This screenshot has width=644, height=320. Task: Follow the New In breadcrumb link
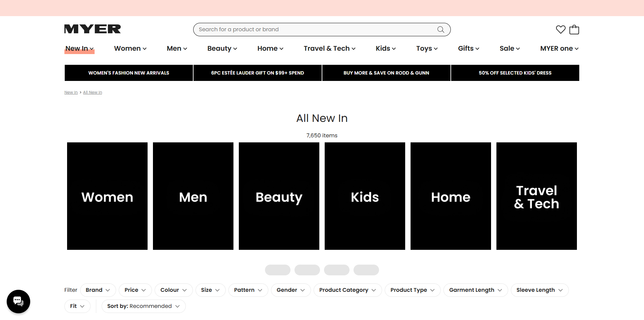(71, 92)
